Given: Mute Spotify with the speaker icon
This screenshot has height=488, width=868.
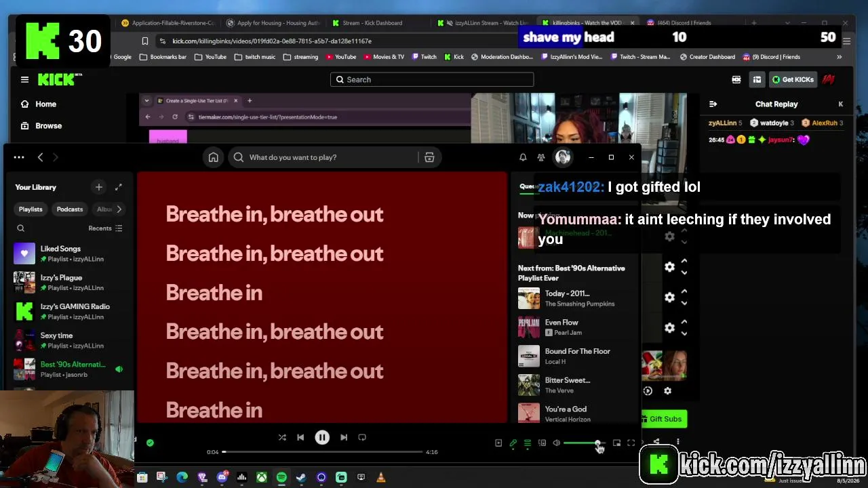Looking at the screenshot, I should pos(557,443).
